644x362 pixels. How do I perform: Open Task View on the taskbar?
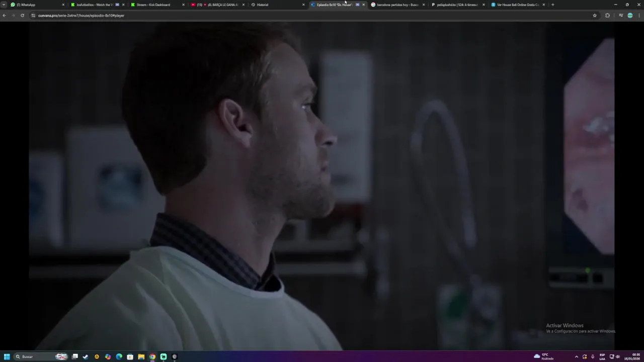pos(75,356)
